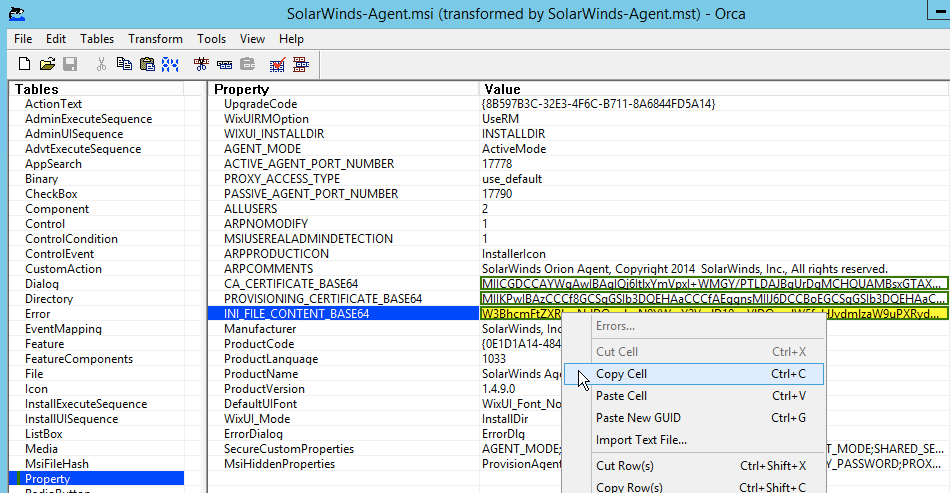Open the Edit menu
950x493 pixels.
(x=56, y=39)
